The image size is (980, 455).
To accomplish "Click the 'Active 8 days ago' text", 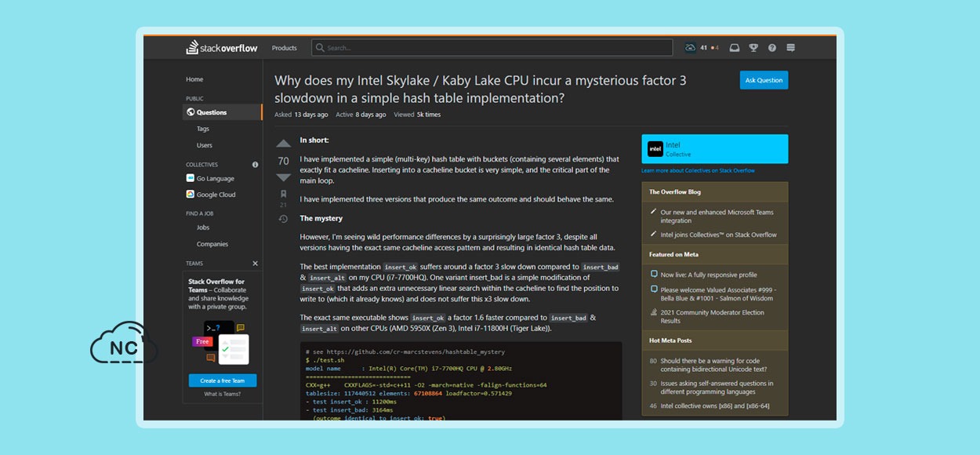I will [x=361, y=115].
